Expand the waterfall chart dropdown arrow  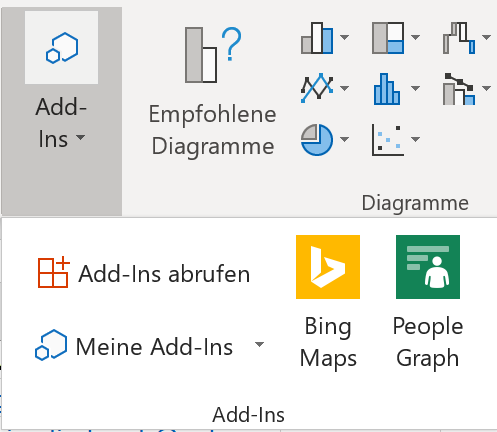(487, 37)
